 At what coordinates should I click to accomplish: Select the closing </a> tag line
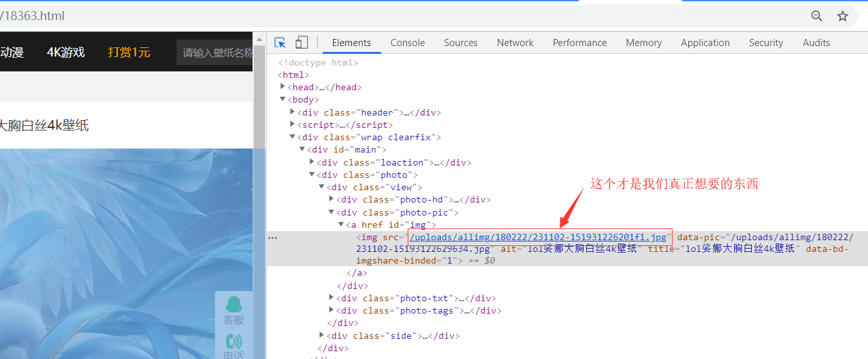(357, 273)
